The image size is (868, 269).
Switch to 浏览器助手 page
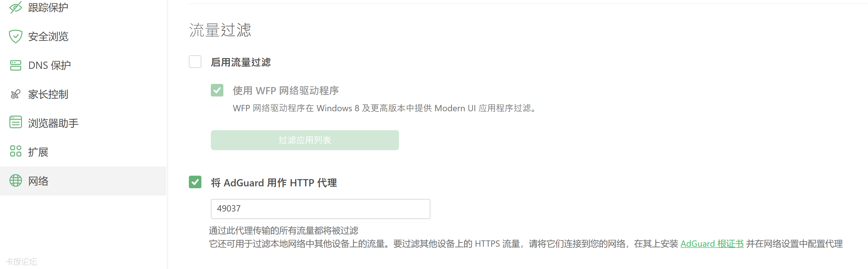(x=53, y=123)
